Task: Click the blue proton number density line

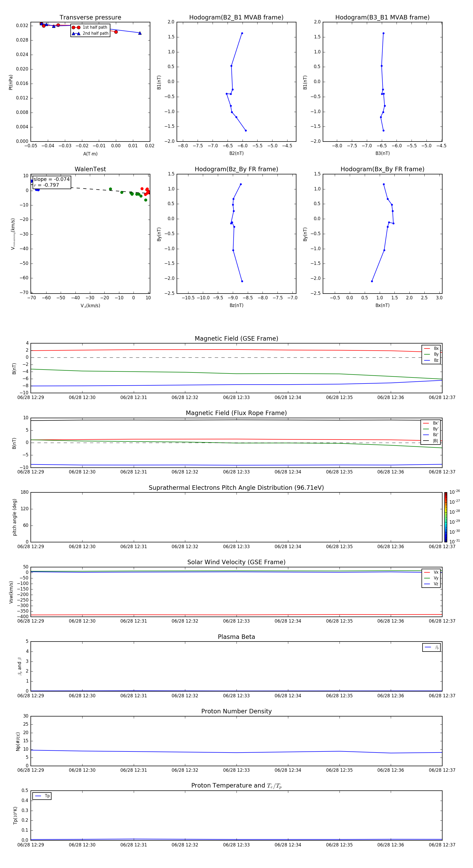Action: pyautogui.click(x=236, y=753)
